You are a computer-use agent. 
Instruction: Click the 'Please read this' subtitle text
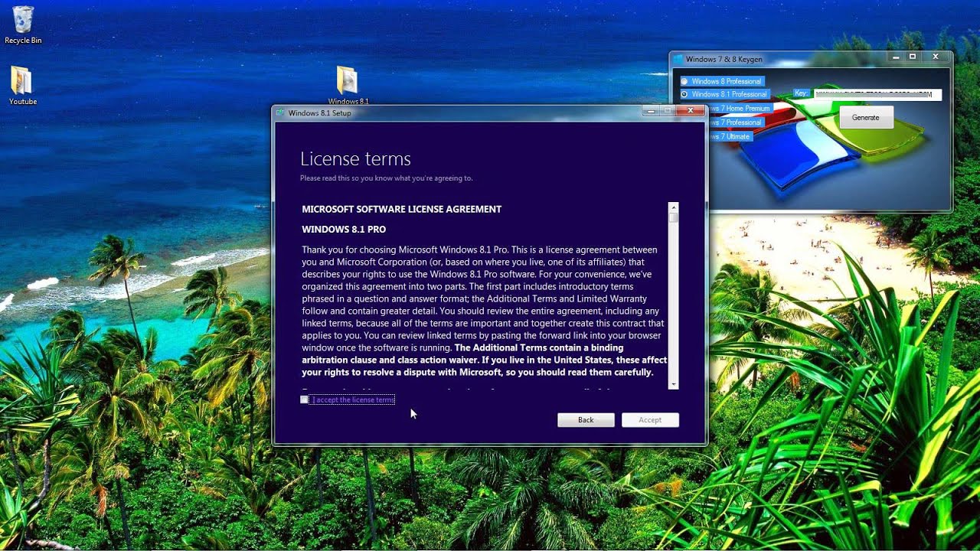(387, 178)
